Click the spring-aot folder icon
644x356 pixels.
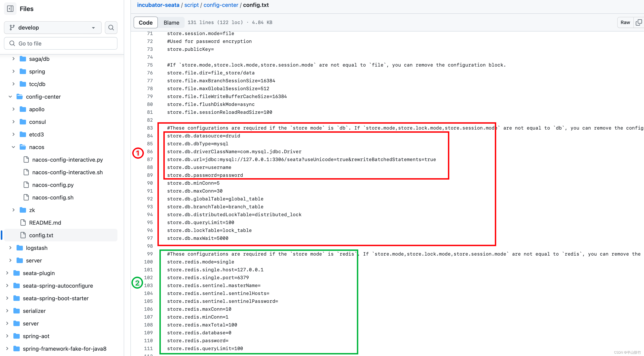(17, 336)
